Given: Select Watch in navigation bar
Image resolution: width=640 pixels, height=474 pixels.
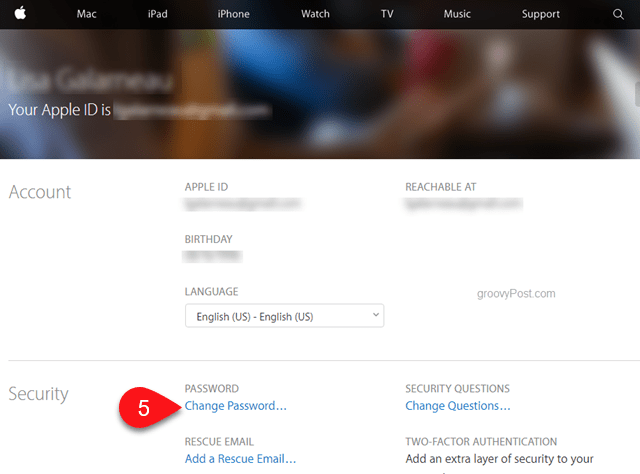Looking at the screenshot, I should pyautogui.click(x=315, y=14).
